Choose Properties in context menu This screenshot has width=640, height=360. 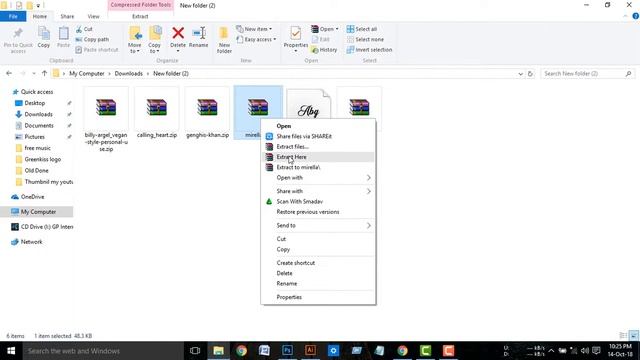click(318, 297)
